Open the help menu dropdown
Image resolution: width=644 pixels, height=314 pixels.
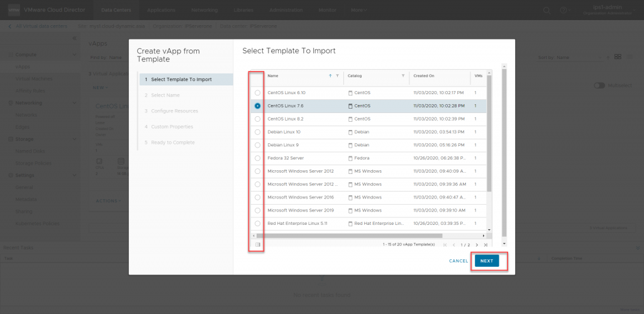(565, 10)
